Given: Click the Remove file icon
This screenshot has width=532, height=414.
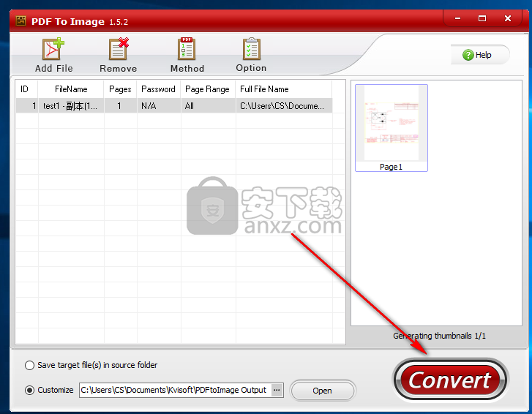Looking at the screenshot, I should pos(118,50).
